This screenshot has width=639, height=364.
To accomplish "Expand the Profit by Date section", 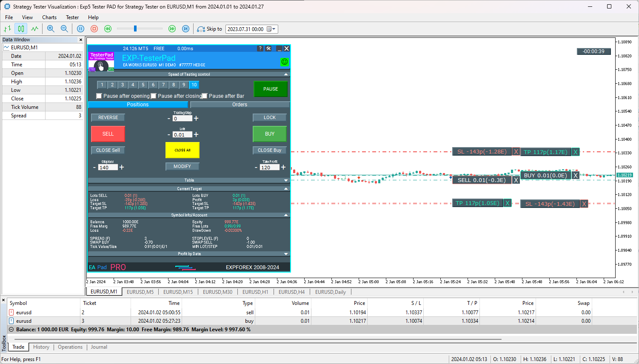I will (x=286, y=254).
